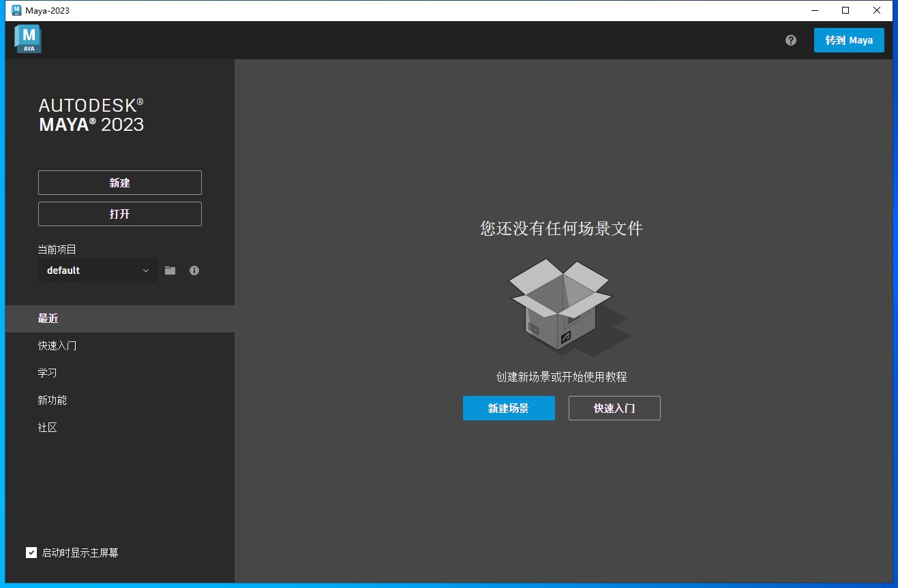The width and height of the screenshot is (898, 588).
Task: Create a scene with 新建场景 button
Action: click(509, 408)
